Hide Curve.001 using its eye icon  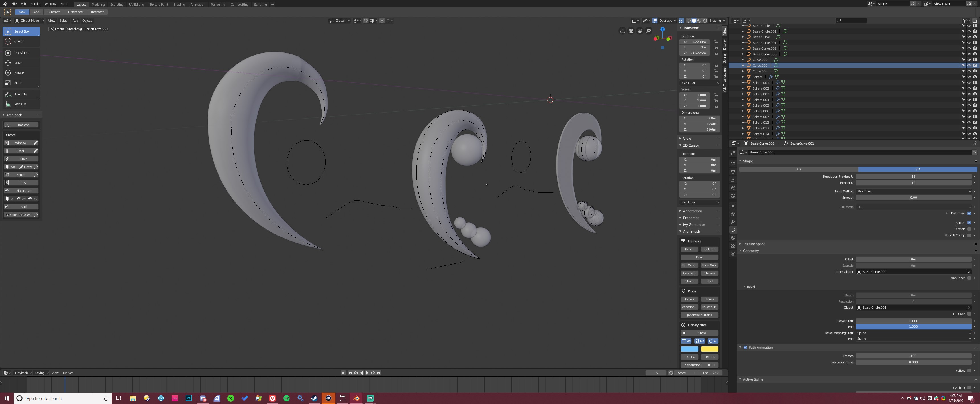click(969, 66)
